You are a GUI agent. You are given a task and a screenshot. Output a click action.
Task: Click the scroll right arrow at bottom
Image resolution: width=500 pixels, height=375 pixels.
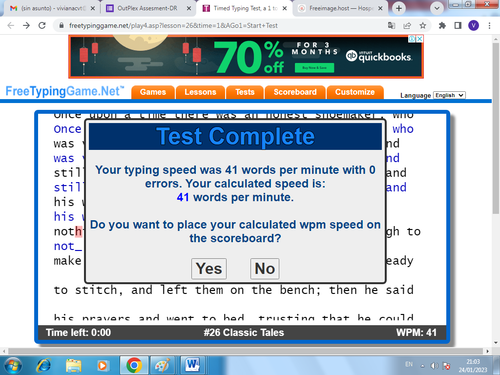coord(487,351)
